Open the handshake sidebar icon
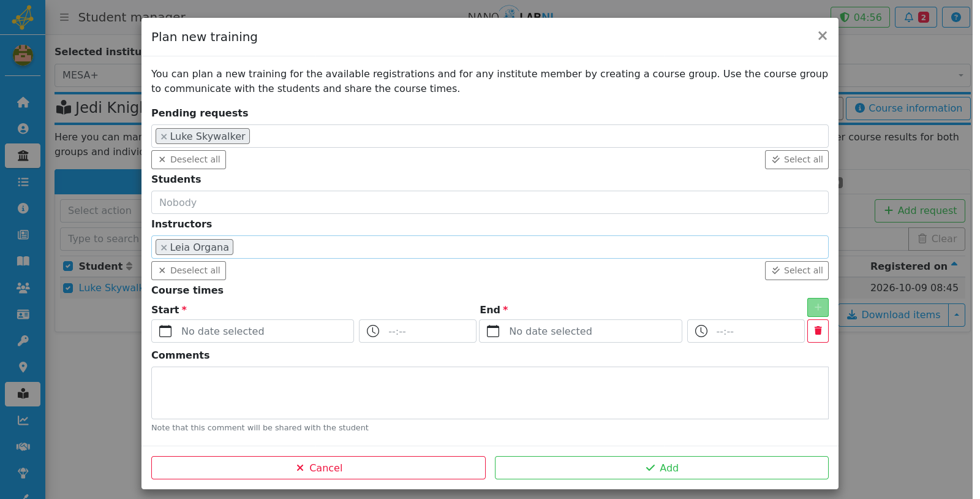This screenshot has width=980, height=499. pos(23,447)
